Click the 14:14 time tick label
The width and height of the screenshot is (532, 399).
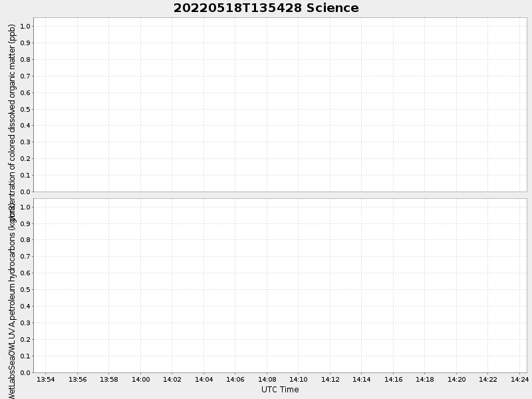[362, 379]
